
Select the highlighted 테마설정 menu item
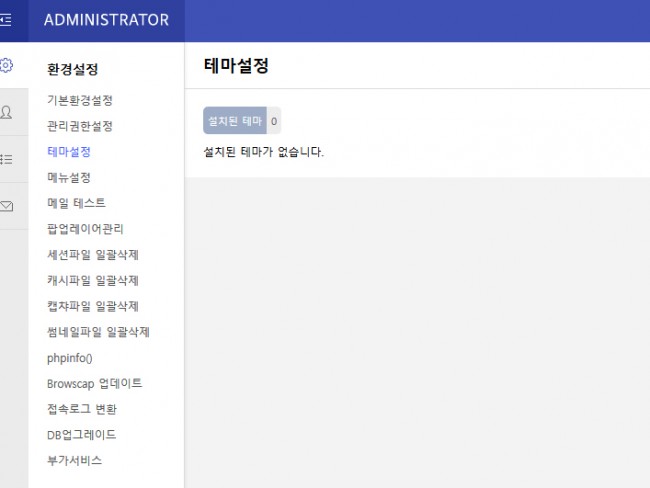(69, 152)
